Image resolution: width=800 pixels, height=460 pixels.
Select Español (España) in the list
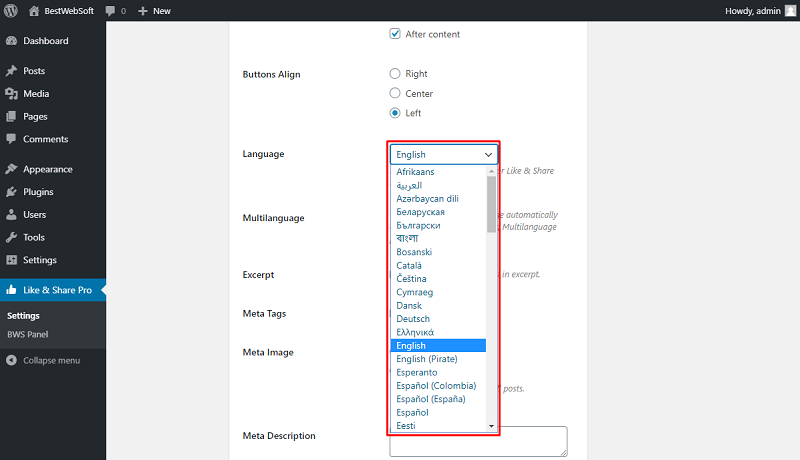(438, 399)
